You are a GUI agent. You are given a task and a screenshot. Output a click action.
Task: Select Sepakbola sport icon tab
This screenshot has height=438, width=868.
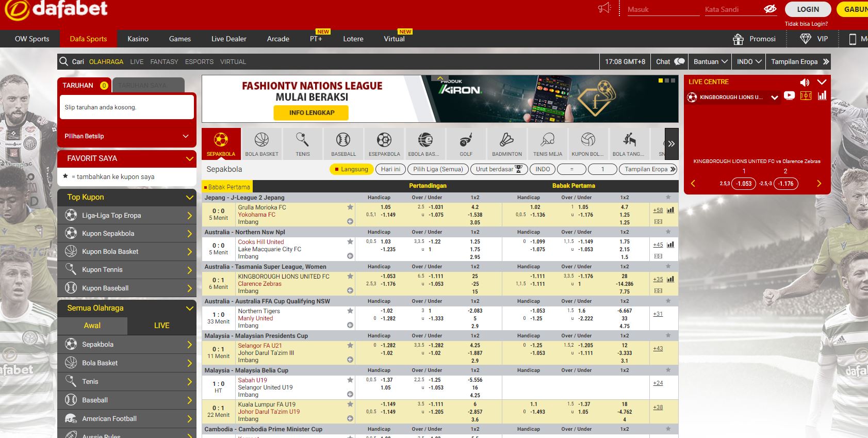tap(221, 143)
